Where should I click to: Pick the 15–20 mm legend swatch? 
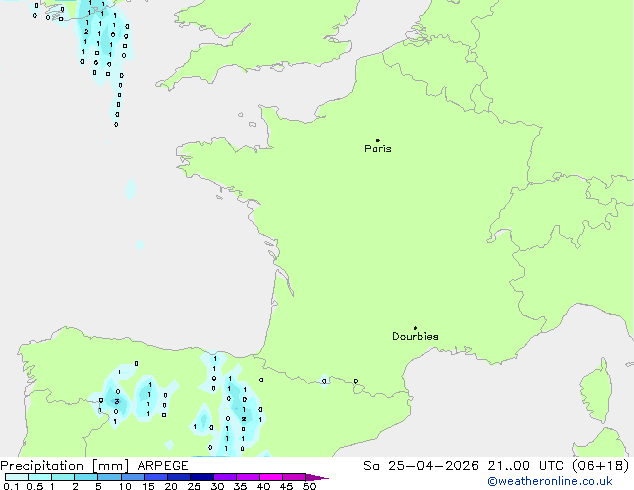pos(156,477)
